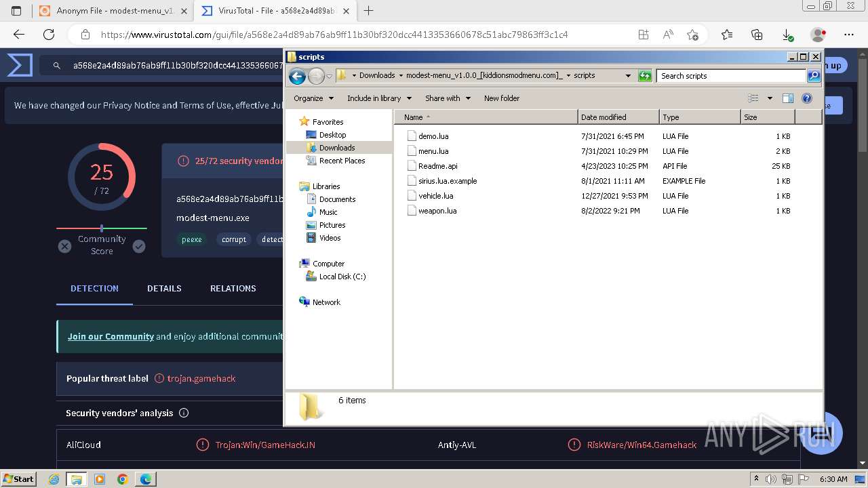Vote positive on Community Score
This screenshot has height=488, width=868.
tap(139, 247)
